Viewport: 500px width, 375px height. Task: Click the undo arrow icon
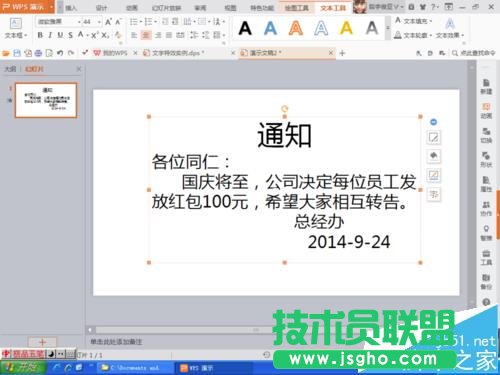[x=60, y=53]
